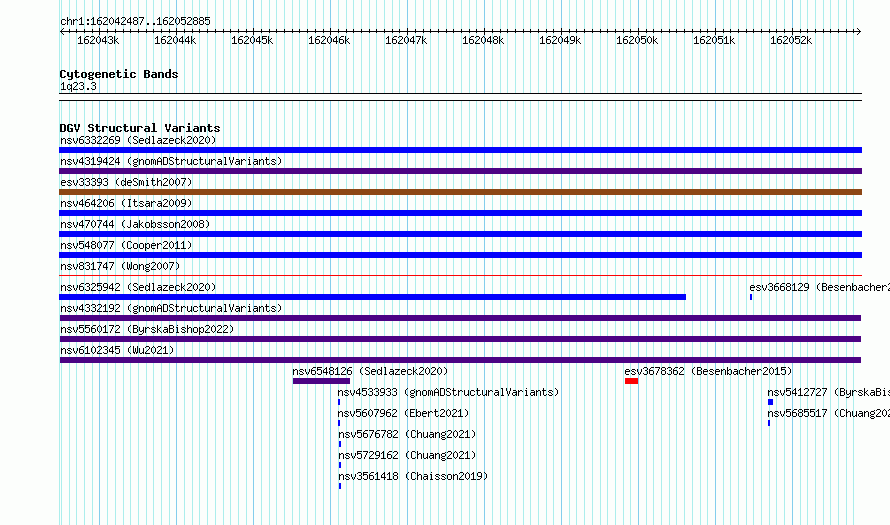Viewport: 890px width, 525px height.
Task: Open nsv3561418 (Chaisson2019) label
Action: 413,476
